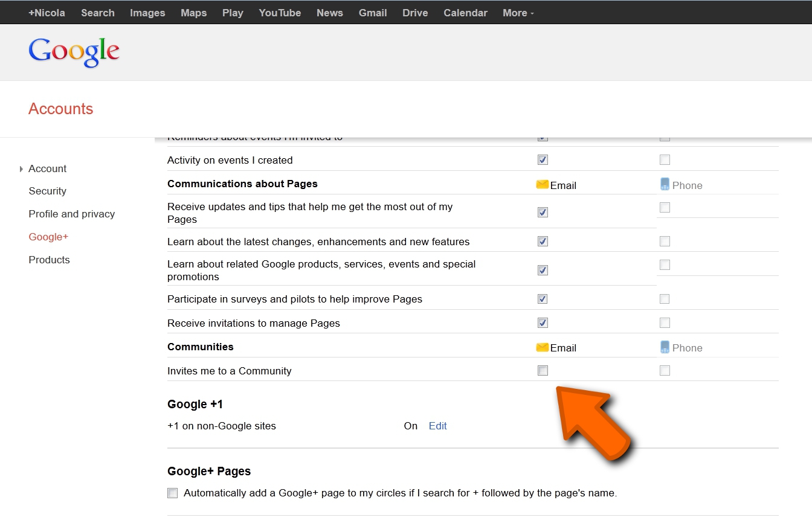Click 'Receive invitations to manage Pages' text
The height and width of the screenshot is (529, 812).
[x=253, y=323]
